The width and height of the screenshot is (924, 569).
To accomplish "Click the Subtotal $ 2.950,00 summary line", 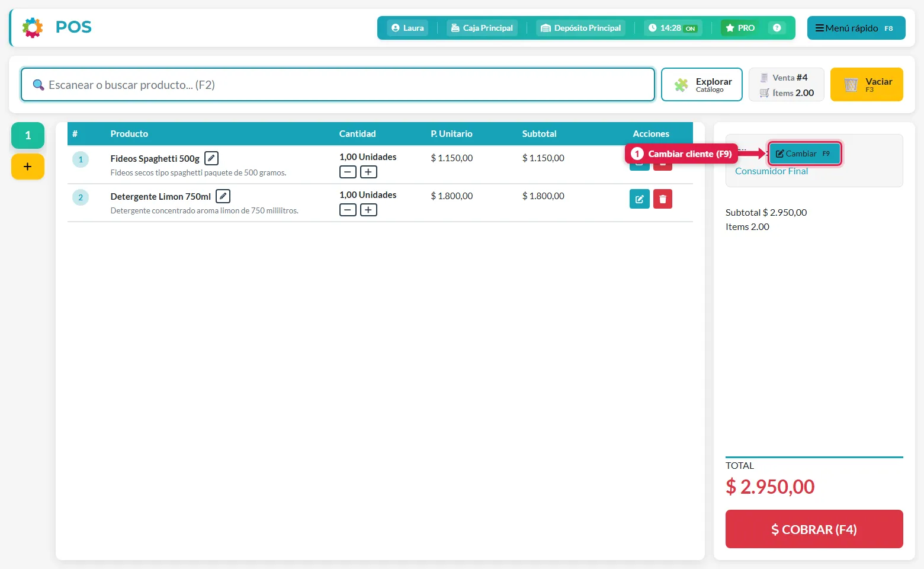I will [x=766, y=212].
